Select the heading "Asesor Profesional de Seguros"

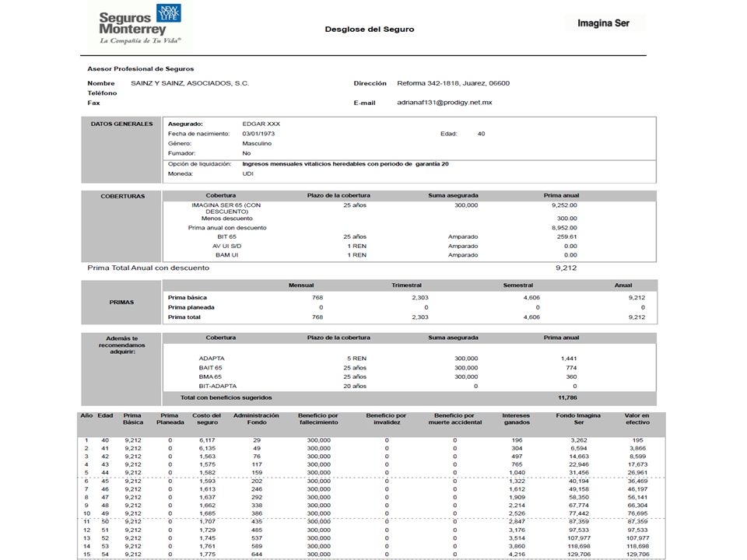tap(141, 68)
